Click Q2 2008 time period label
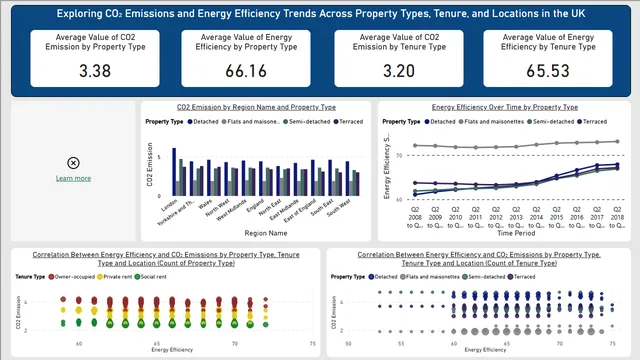 [415, 218]
